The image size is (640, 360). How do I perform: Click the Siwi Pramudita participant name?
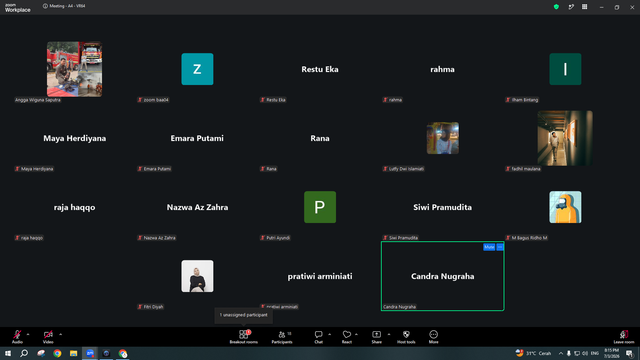point(442,207)
